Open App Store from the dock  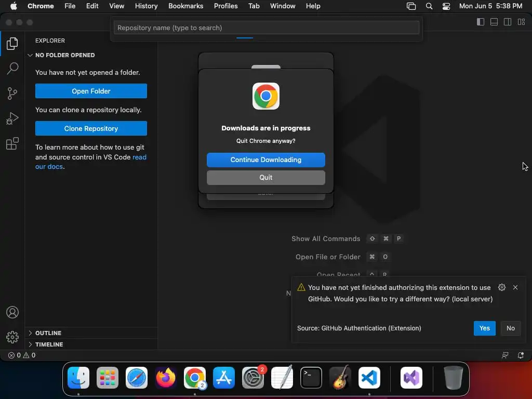coord(224,378)
